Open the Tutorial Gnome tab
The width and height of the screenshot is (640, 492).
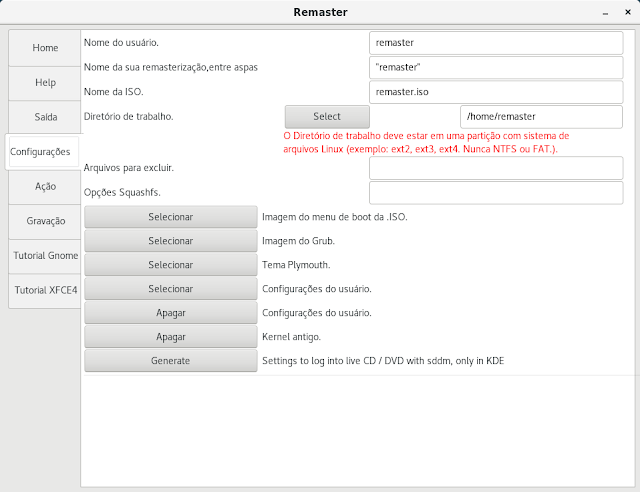click(45, 256)
